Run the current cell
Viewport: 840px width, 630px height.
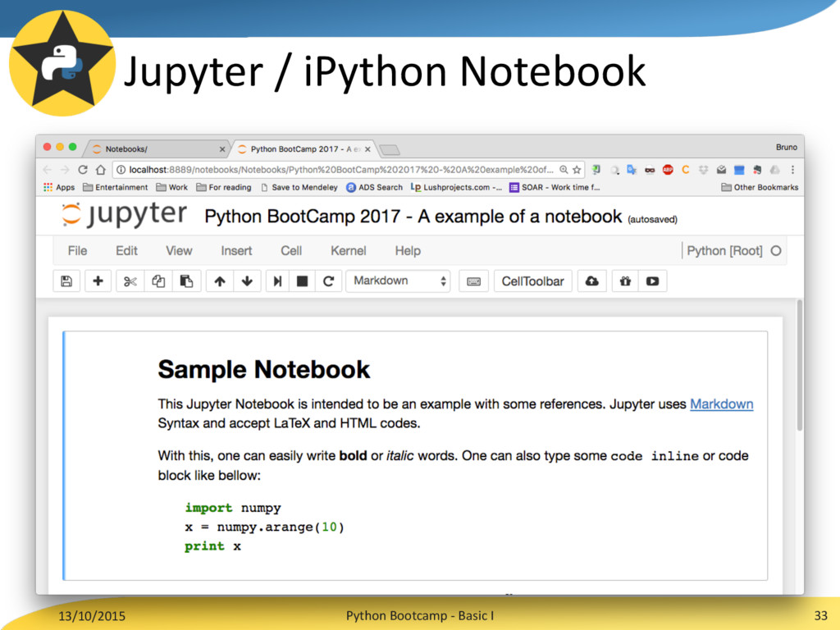click(277, 281)
